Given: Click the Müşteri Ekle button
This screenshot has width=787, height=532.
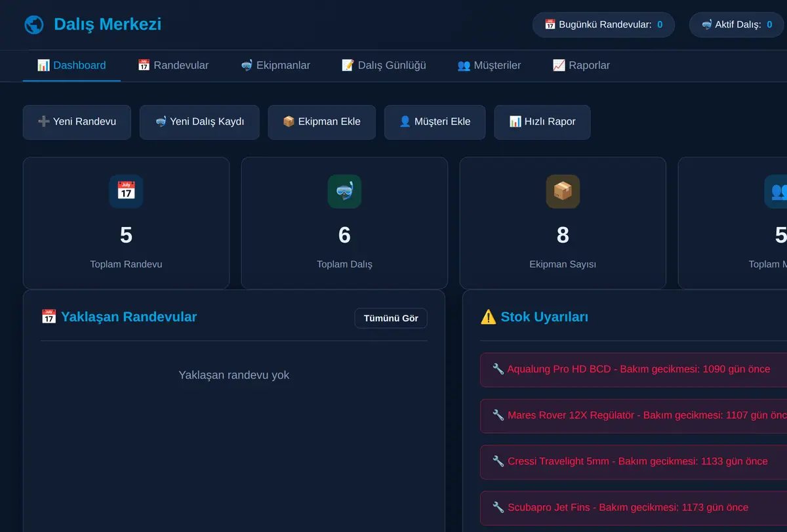Looking at the screenshot, I should click(435, 122).
